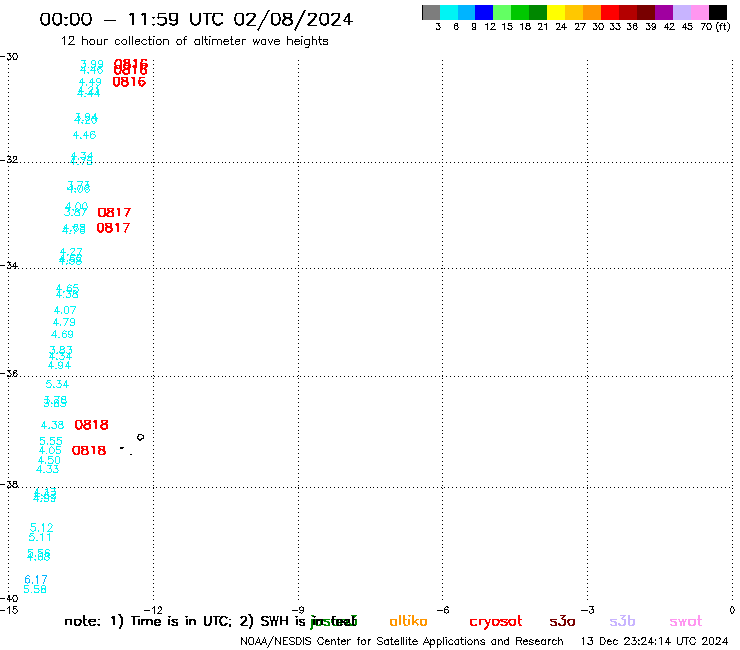Click the bright red legend swatch
Screen dimensions: 740x650
610,12
